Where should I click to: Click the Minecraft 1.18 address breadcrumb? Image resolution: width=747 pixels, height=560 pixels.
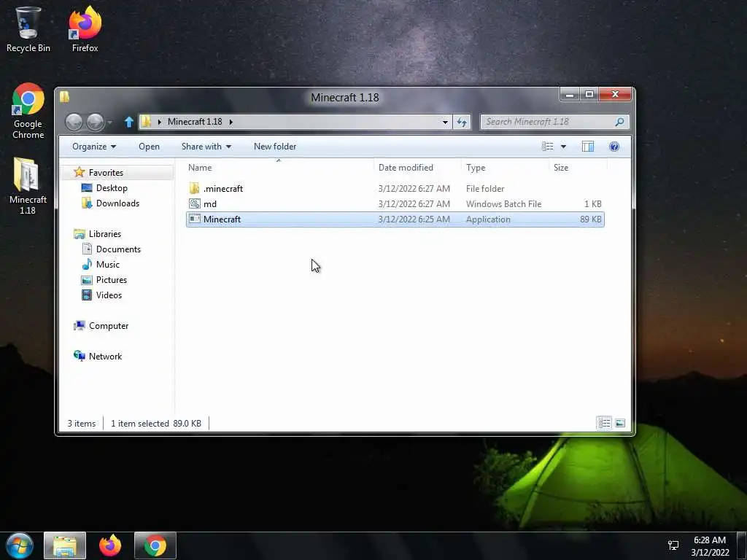click(x=195, y=122)
